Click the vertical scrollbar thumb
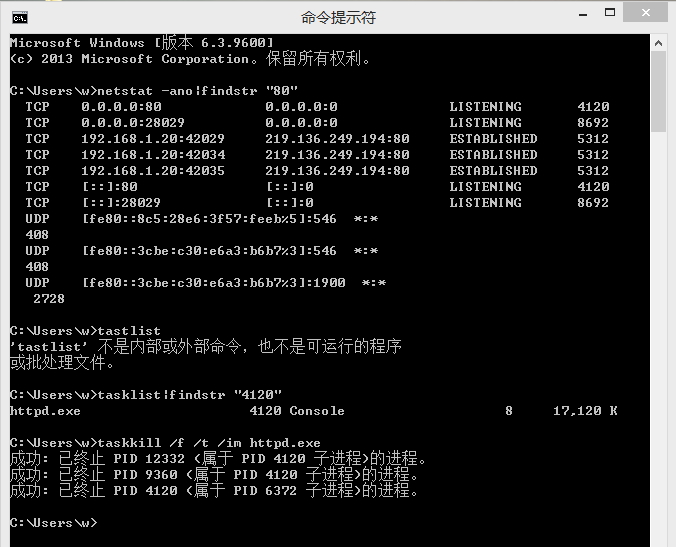 click(658, 91)
